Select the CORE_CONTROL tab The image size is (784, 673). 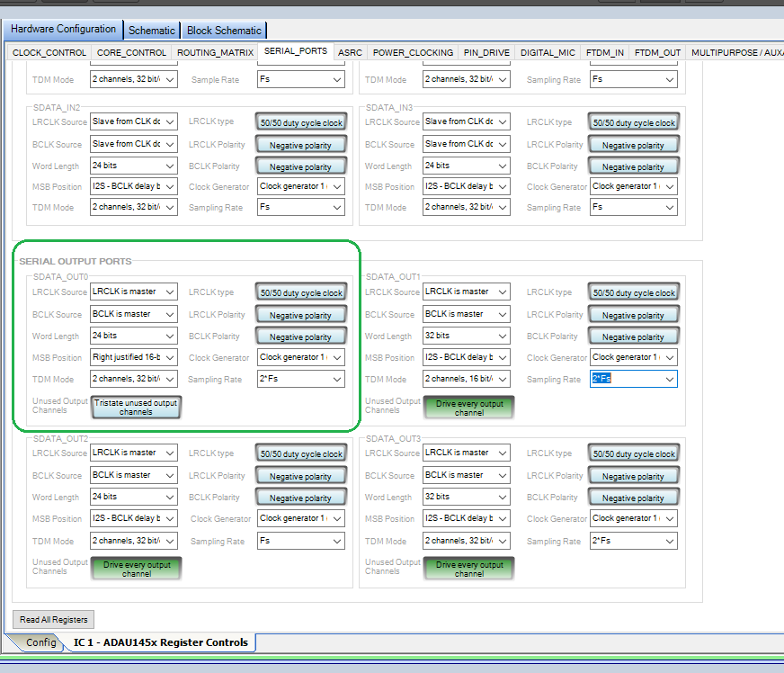(x=131, y=52)
